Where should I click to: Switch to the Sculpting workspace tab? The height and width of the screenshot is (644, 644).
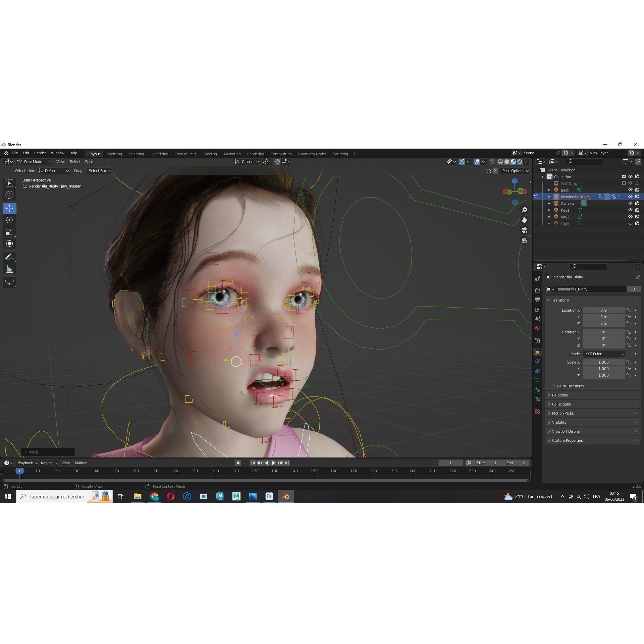(x=136, y=154)
